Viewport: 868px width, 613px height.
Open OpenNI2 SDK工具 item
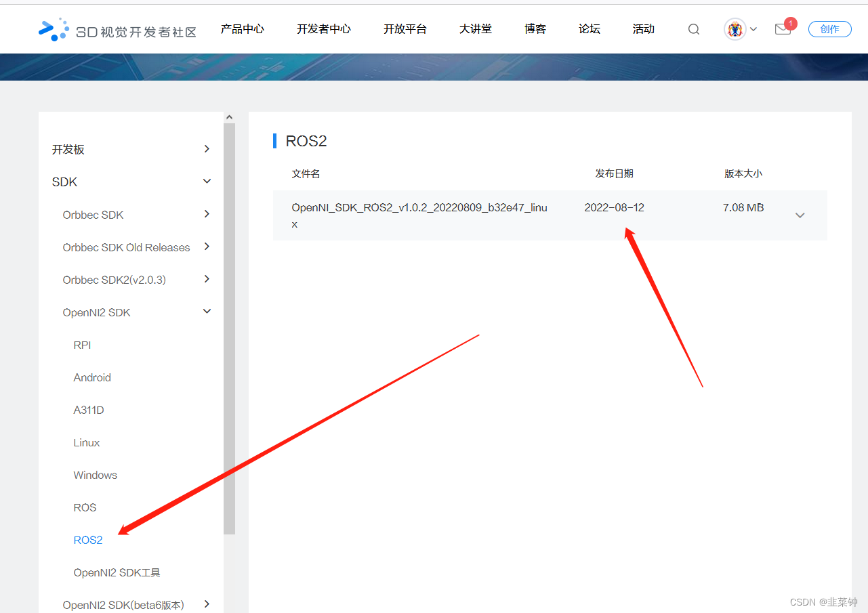(x=117, y=572)
